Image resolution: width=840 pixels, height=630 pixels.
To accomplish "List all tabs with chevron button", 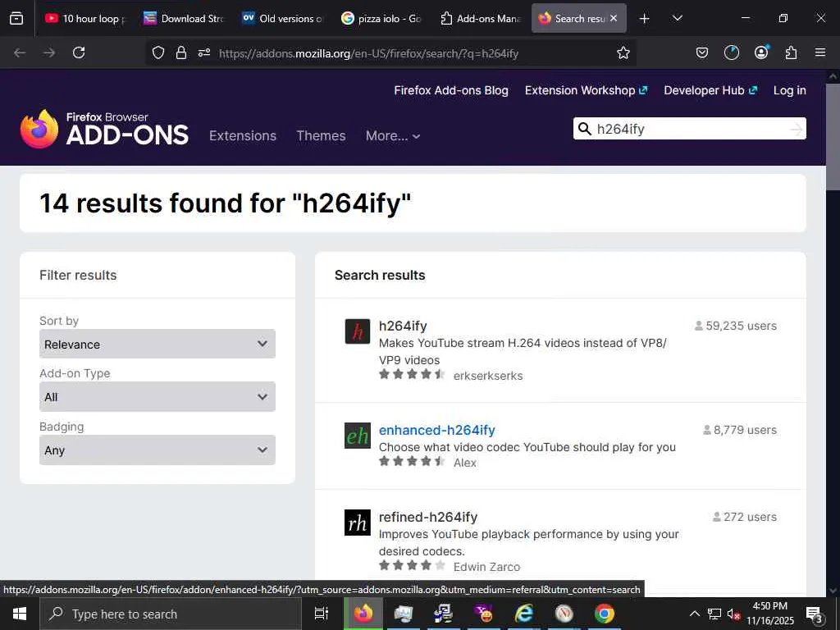I will click(x=677, y=18).
